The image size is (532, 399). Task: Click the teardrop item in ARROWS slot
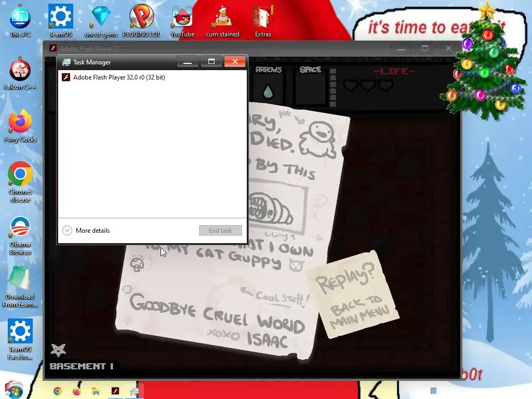[268, 91]
